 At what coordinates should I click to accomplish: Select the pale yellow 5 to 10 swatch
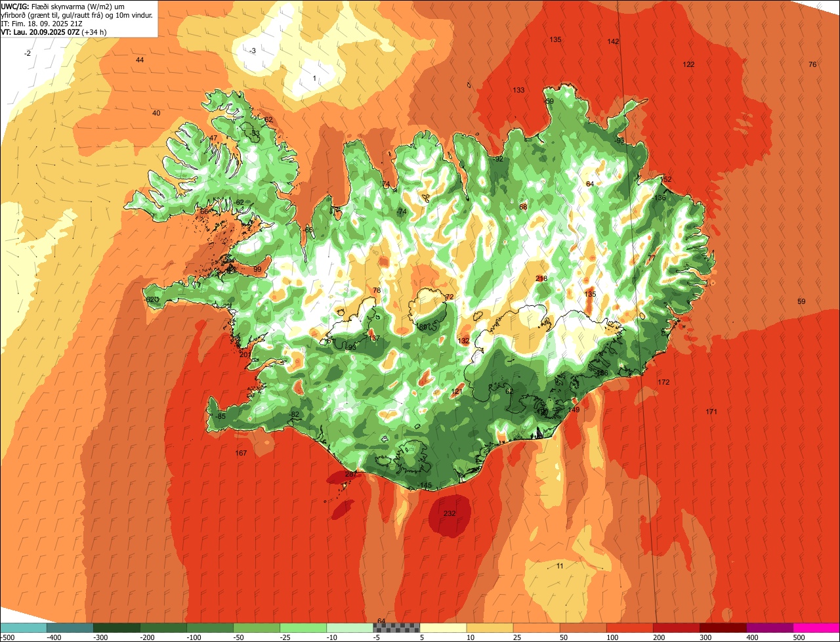[x=443, y=628]
